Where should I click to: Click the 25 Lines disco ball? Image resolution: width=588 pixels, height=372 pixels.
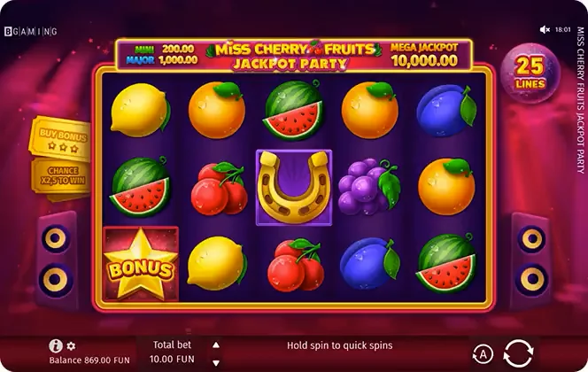tap(530, 73)
